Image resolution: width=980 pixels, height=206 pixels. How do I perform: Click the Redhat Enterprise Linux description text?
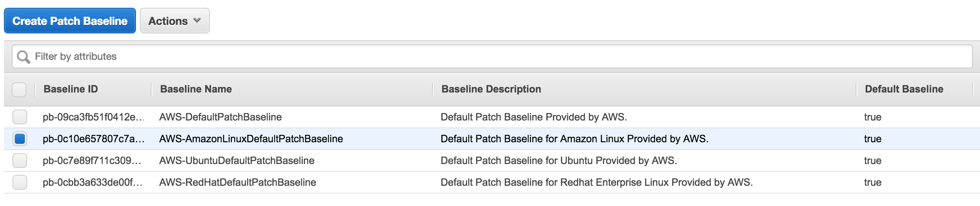point(596,183)
